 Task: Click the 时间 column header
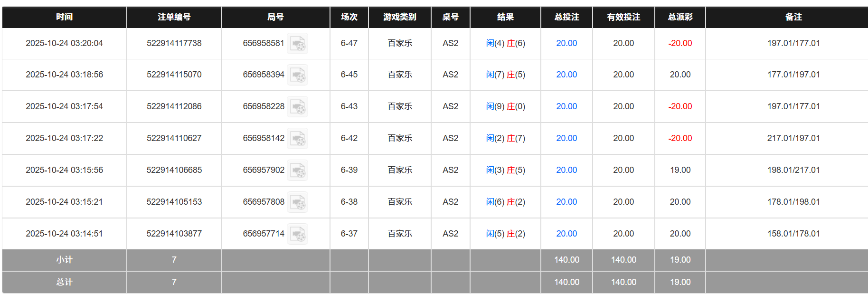click(x=64, y=17)
